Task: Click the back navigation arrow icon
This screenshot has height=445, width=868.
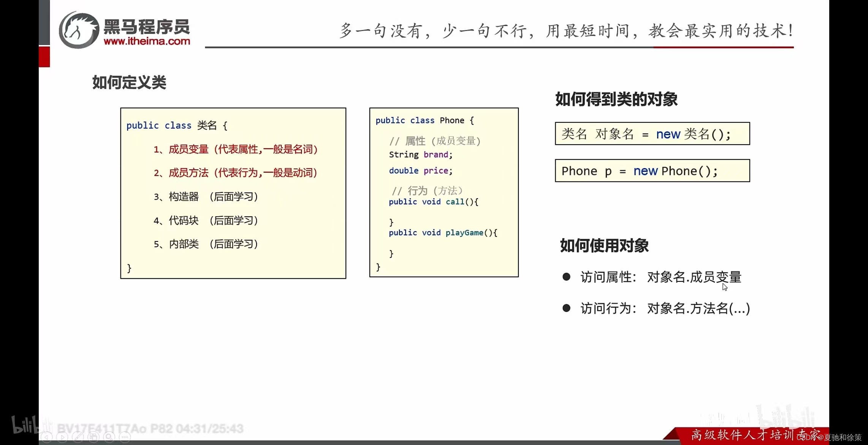Action: pyautogui.click(x=47, y=437)
